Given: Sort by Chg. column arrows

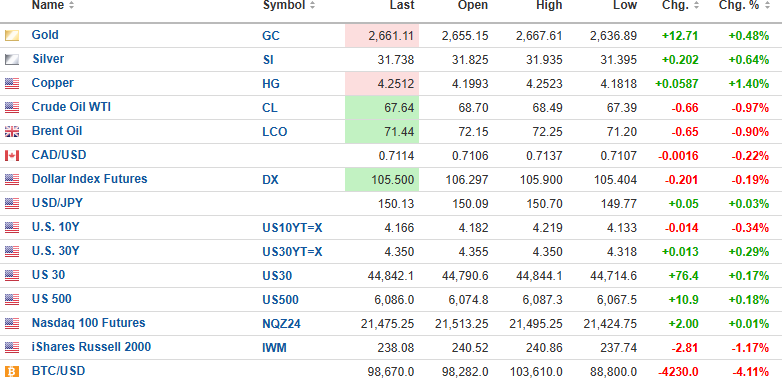Looking at the screenshot, I should (x=696, y=5).
